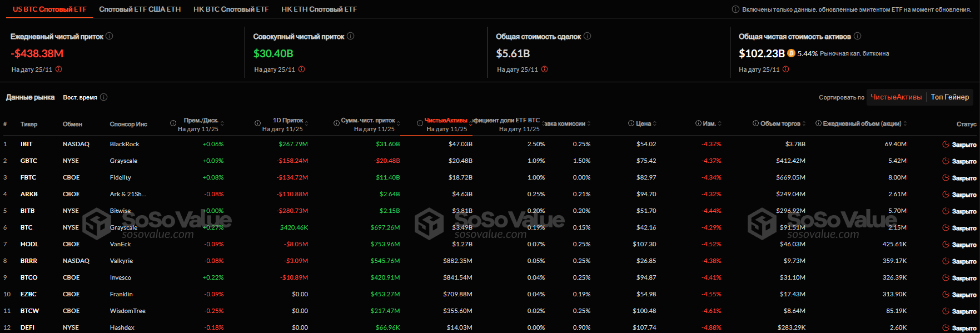Open the Спотовый ETF США ETH tab
This screenshot has height=333, width=980.
coord(140,9)
